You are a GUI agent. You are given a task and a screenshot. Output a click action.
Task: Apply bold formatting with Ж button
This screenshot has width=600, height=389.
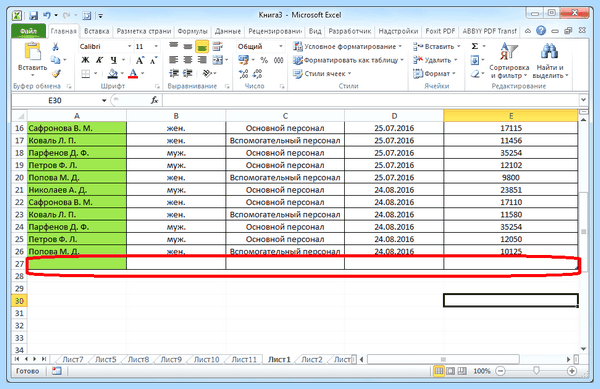pos(85,60)
